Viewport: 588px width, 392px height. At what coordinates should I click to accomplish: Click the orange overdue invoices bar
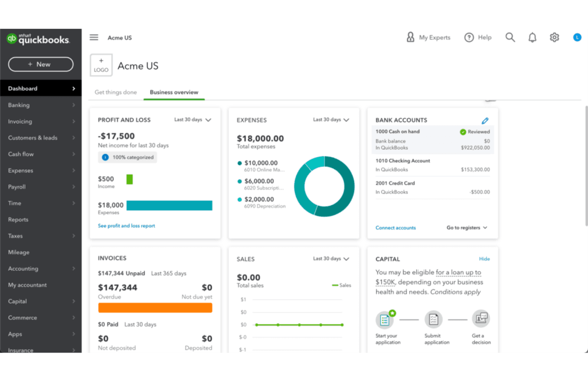click(155, 308)
